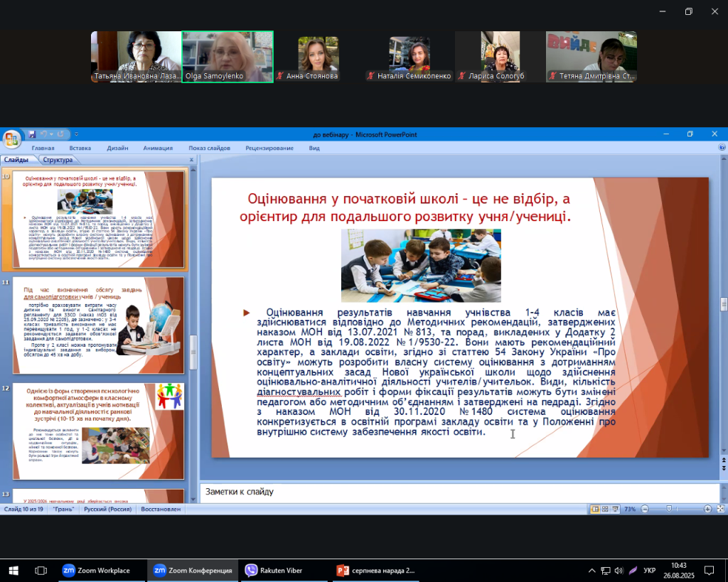Screen dimensions: 728x582
Task: Open Task View on the taskbar
Action: click(41, 571)
